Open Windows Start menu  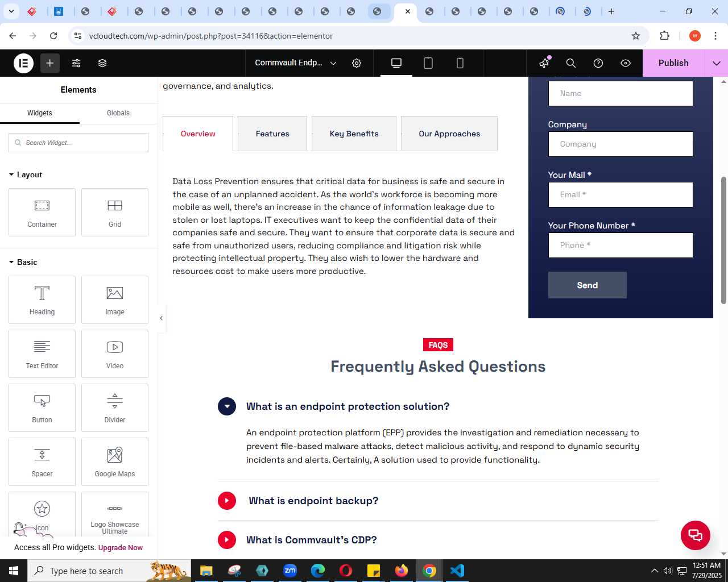point(14,571)
